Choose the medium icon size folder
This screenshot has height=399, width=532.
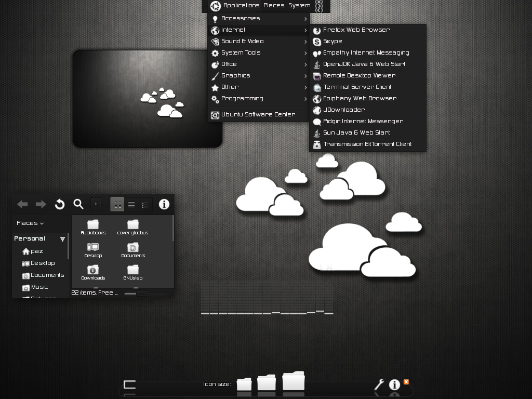pos(267,382)
